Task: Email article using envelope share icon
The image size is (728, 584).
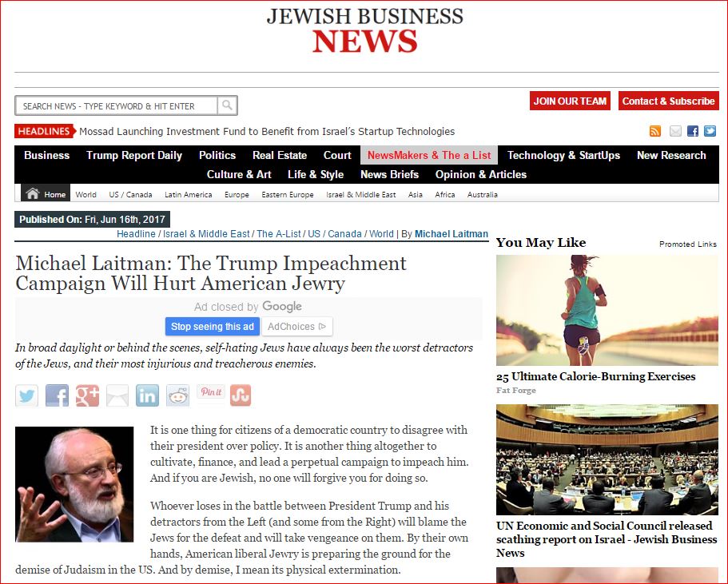Action: point(117,395)
